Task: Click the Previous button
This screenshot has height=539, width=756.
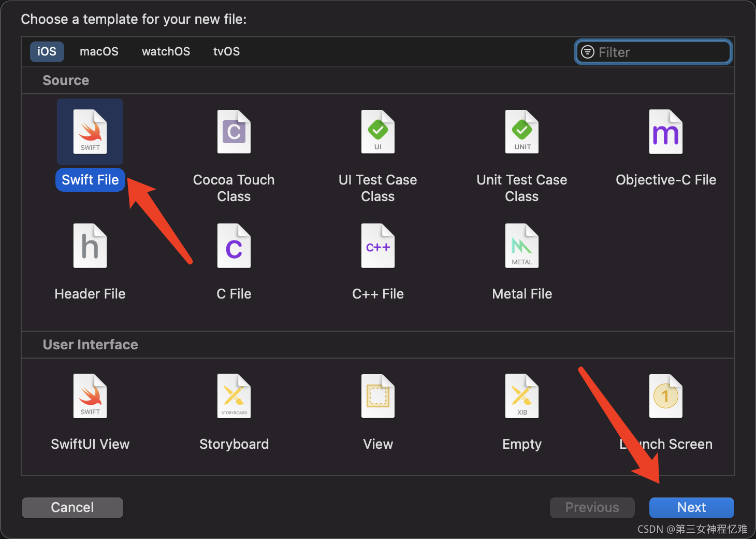Action: point(592,507)
